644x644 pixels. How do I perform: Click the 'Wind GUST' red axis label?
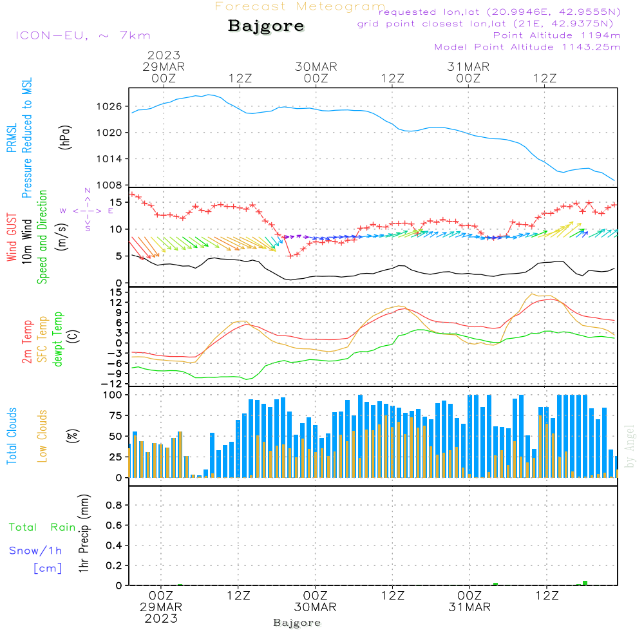[12, 237]
